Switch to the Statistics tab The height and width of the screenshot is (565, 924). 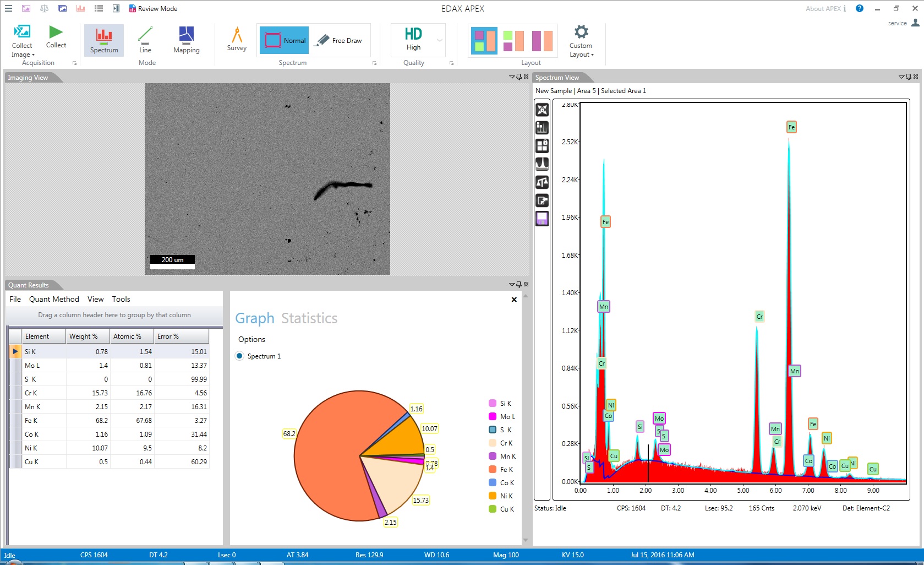[309, 318]
